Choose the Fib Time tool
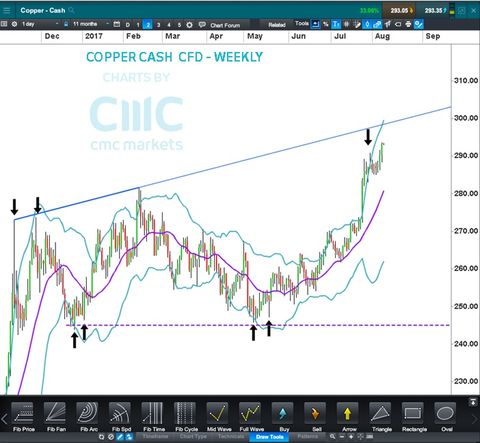 coord(154,417)
